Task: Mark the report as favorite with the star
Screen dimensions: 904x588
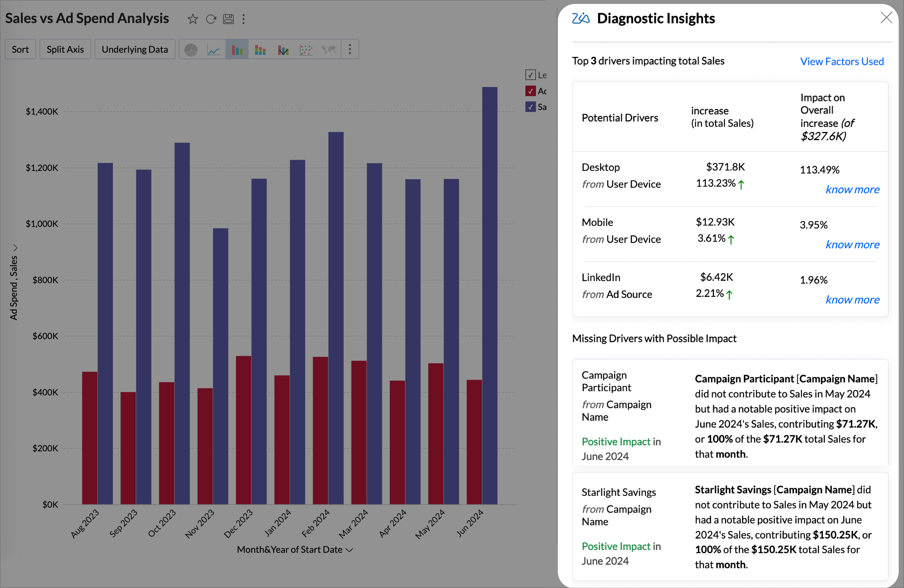Action: (x=193, y=19)
